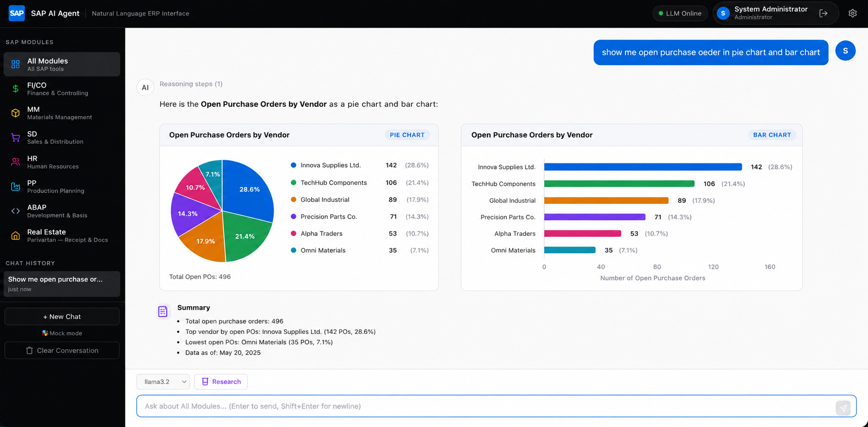Click the blue Innova Supplies Ltd. bar
This screenshot has width=868, height=427.
pos(643,167)
